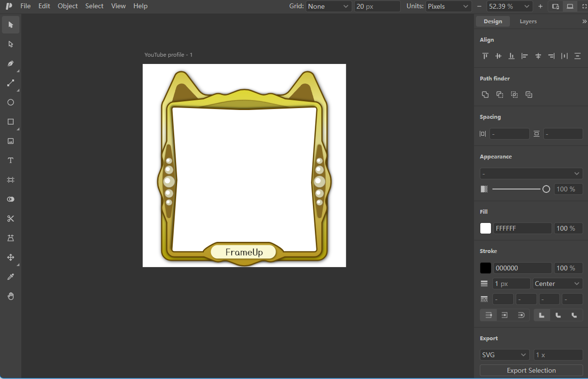
Task: Click the Export Selection button
Action: pos(531,370)
